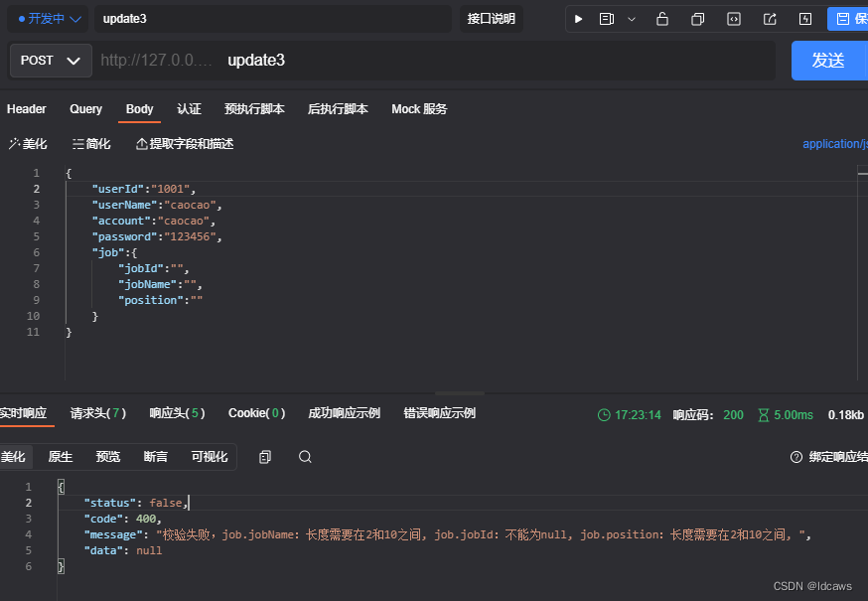This screenshot has height=601, width=868.
Task: Click the 绑定响应结果 help link
Action: (828, 457)
